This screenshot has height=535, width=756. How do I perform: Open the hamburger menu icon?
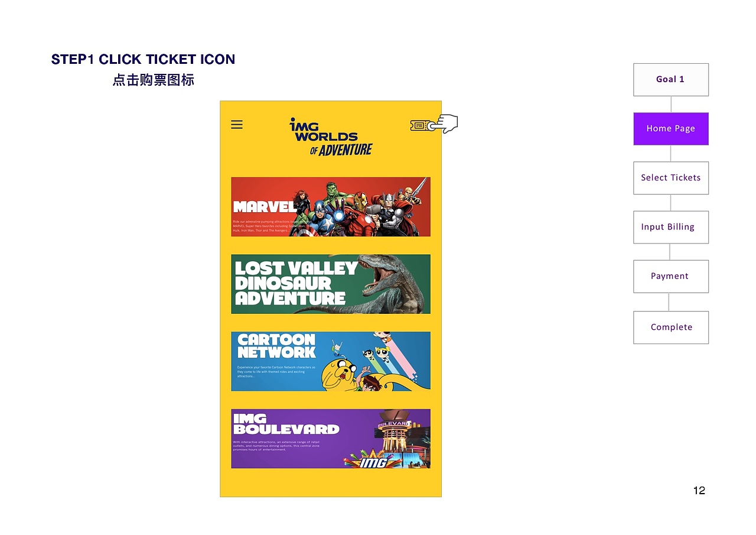237,124
